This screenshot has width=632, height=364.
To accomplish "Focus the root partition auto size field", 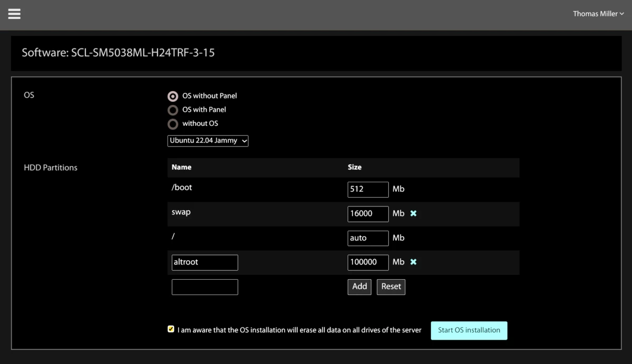I will click(x=368, y=238).
